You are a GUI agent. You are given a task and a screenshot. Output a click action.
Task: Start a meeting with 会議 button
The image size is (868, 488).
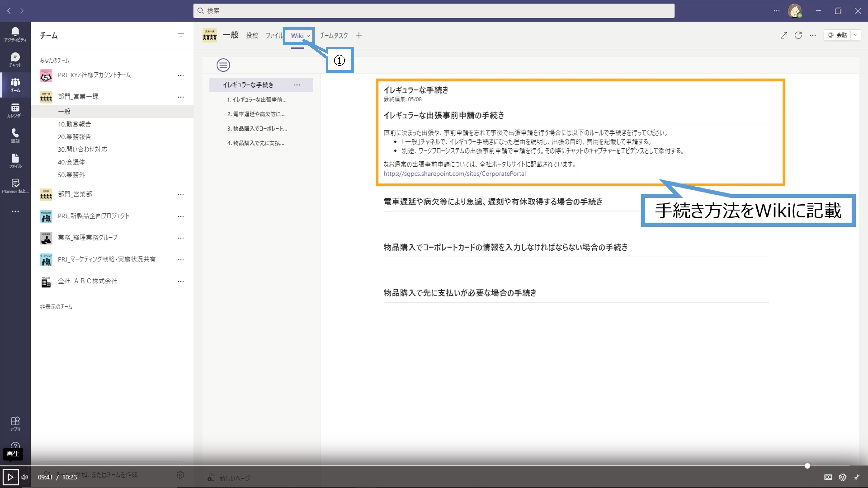point(838,35)
